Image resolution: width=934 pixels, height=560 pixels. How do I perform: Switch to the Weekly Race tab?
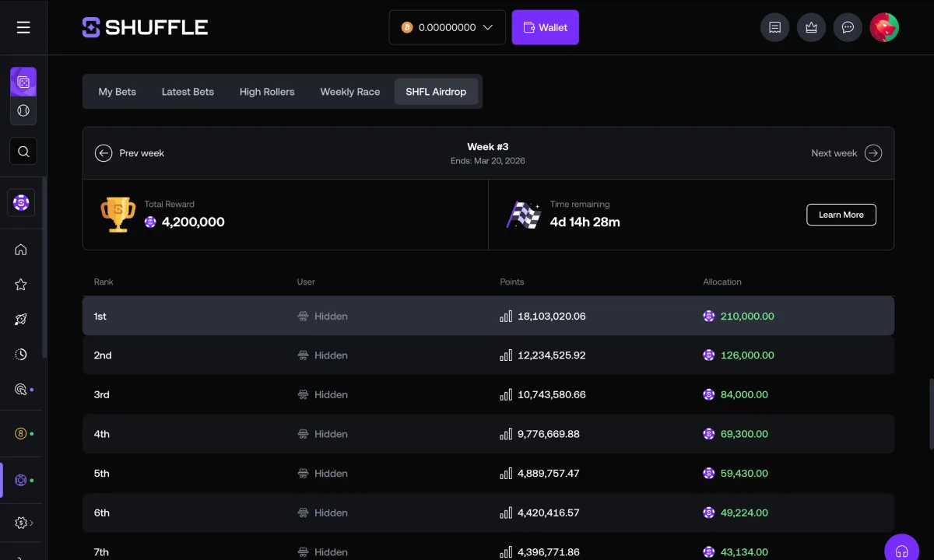click(349, 91)
